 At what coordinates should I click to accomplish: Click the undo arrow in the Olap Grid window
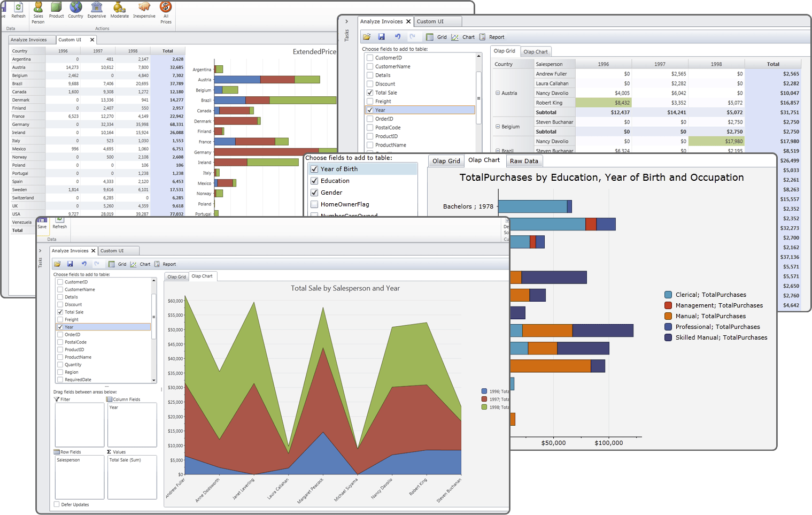398,37
